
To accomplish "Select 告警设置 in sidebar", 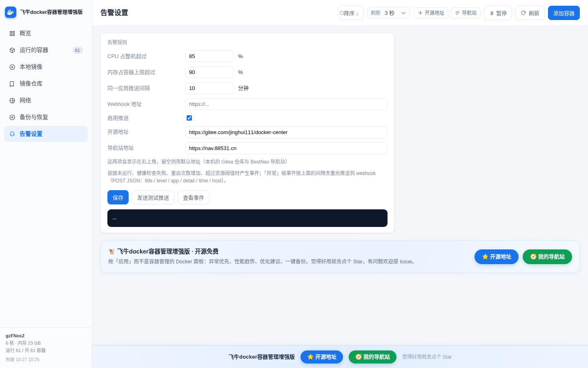I will click(x=46, y=134).
